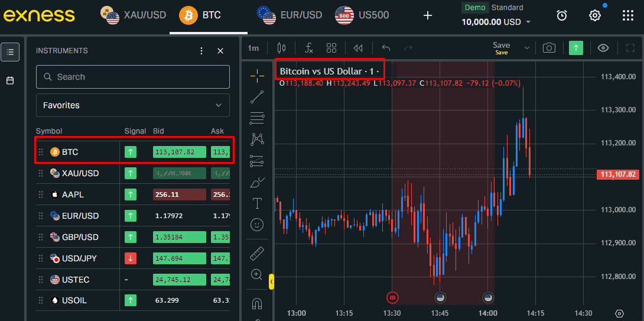This screenshot has height=321, width=644.
Task: Click the red economic event marker
Action: (393, 297)
